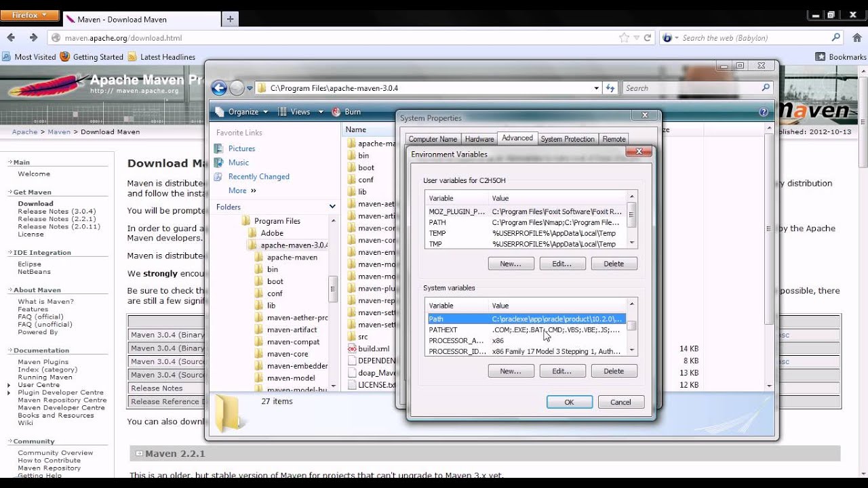
Task: Select the Advanced tab
Action: (x=517, y=138)
